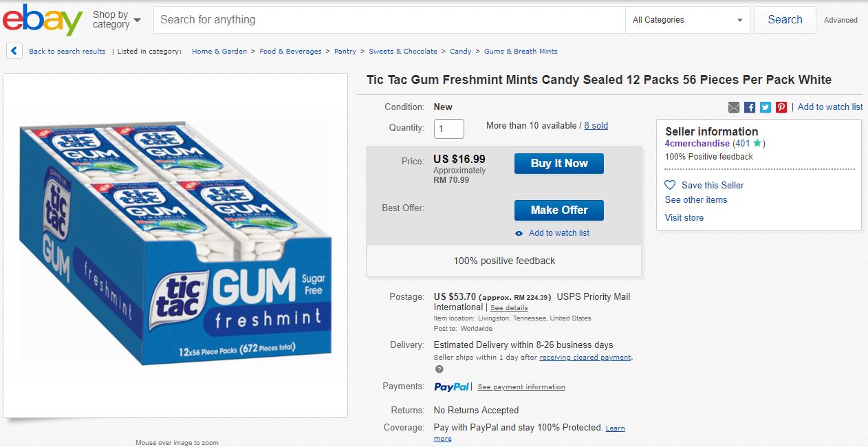Click the delivery help question icon
This screenshot has height=447, width=868.
click(x=439, y=369)
